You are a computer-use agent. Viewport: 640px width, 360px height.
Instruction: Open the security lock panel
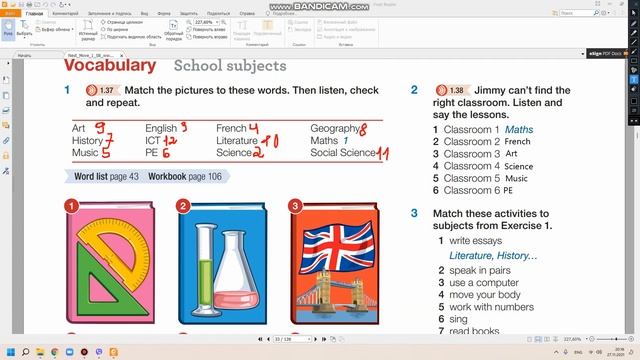coord(6,156)
